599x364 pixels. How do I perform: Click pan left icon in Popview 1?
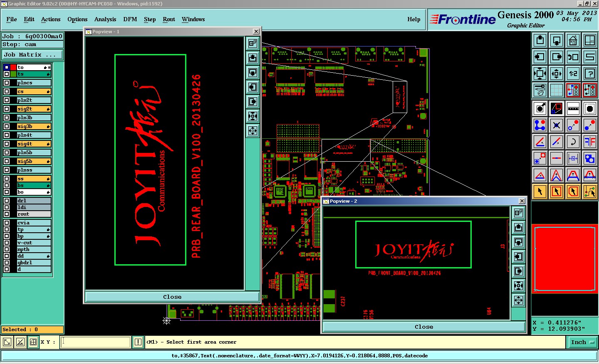pos(252,87)
